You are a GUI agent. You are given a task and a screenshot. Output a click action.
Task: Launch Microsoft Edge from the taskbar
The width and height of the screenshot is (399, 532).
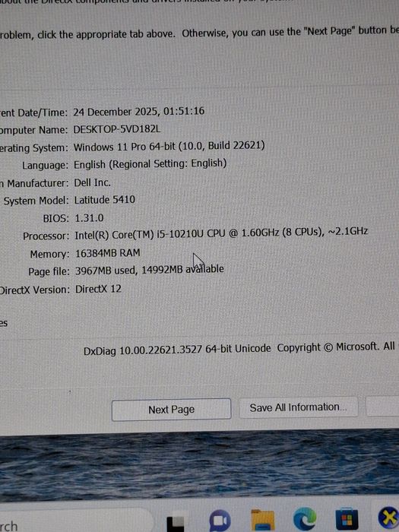(x=304, y=519)
